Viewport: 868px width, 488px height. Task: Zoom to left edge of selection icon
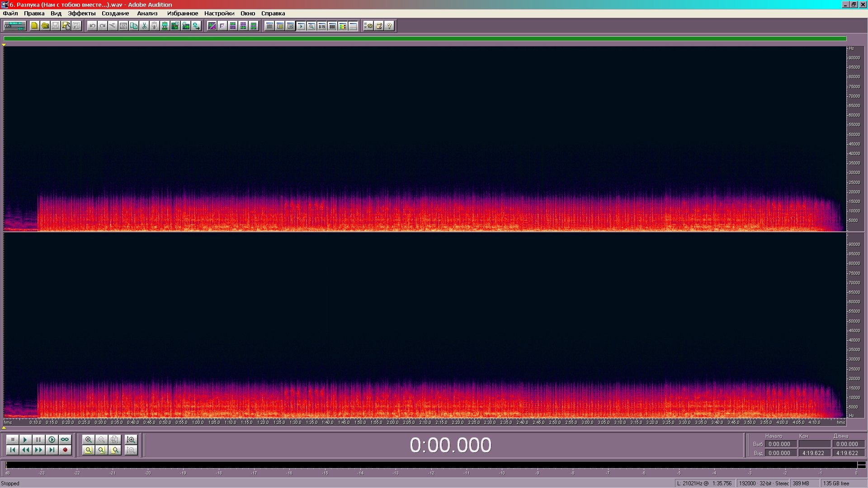click(102, 450)
